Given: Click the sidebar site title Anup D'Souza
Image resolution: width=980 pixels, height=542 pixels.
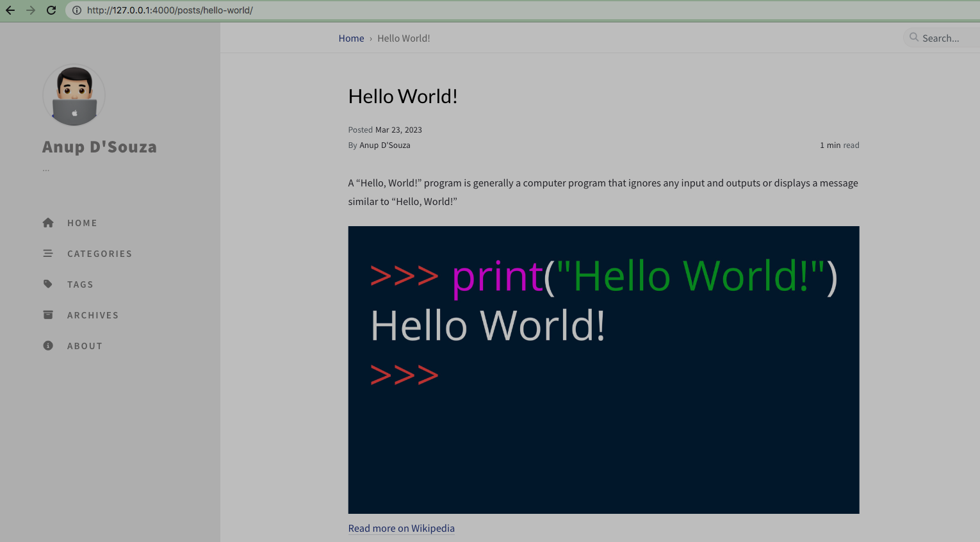Looking at the screenshot, I should 99,147.
